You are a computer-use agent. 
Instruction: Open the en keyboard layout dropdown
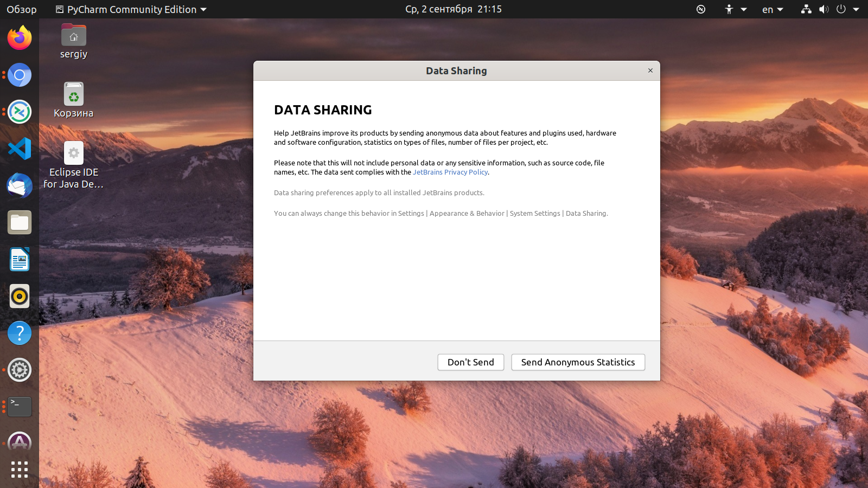773,9
